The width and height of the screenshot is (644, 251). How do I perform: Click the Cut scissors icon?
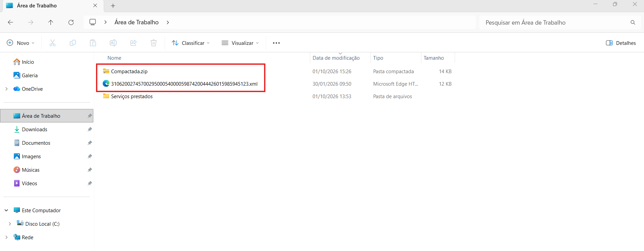click(53, 43)
